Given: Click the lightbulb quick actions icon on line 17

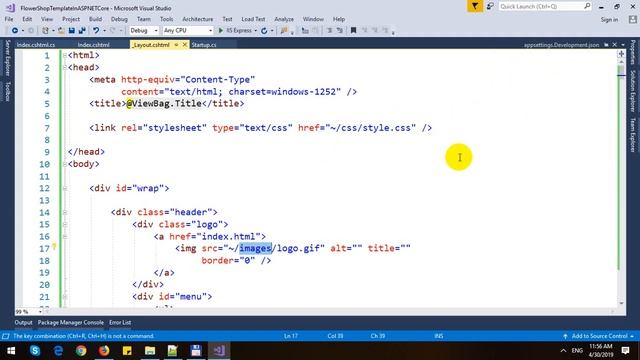Looking at the screenshot, I should pyautogui.click(x=54, y=247).
